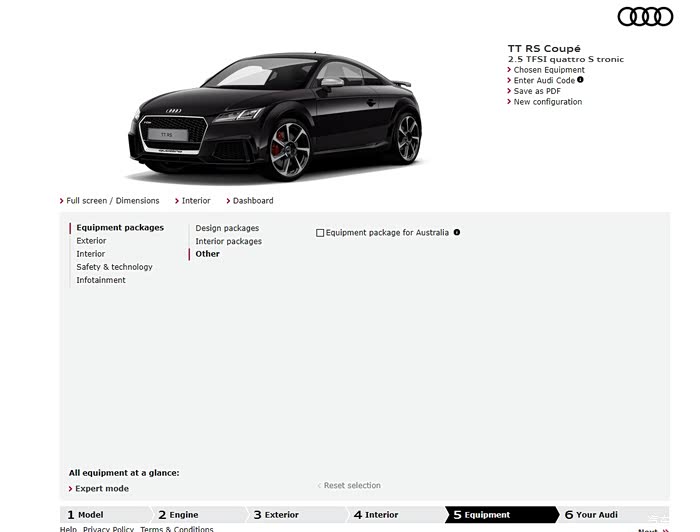Go to step 4 Interior
This screenshot has width=700, height=532.
coord(396,515)
